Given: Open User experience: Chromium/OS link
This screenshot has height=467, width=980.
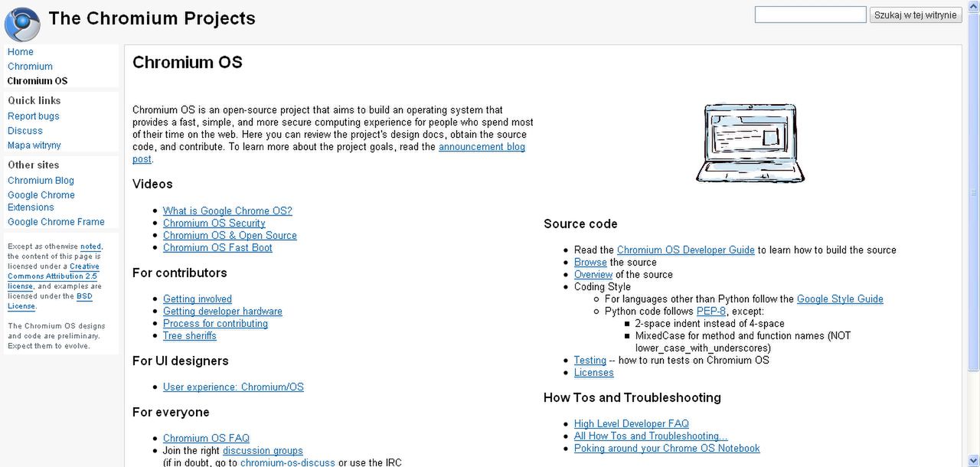Looking at the screenshot, I should [x=234, y=387].
